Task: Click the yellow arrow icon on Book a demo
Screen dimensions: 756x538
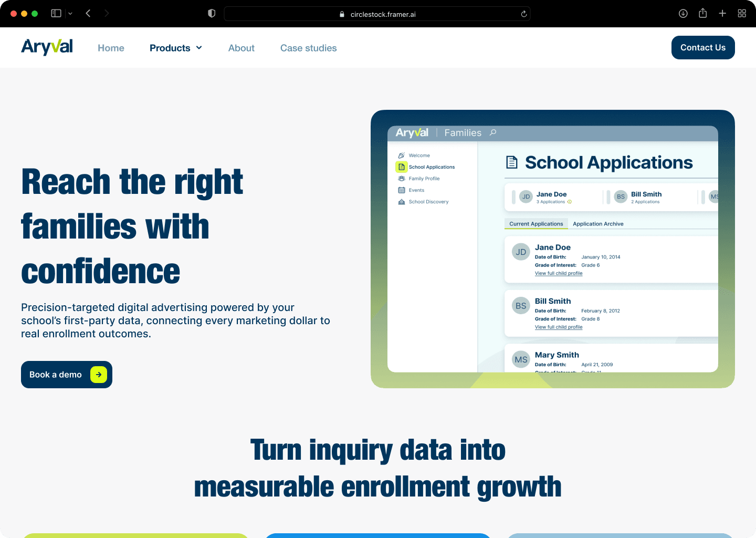Action: [x=99, y=375]
